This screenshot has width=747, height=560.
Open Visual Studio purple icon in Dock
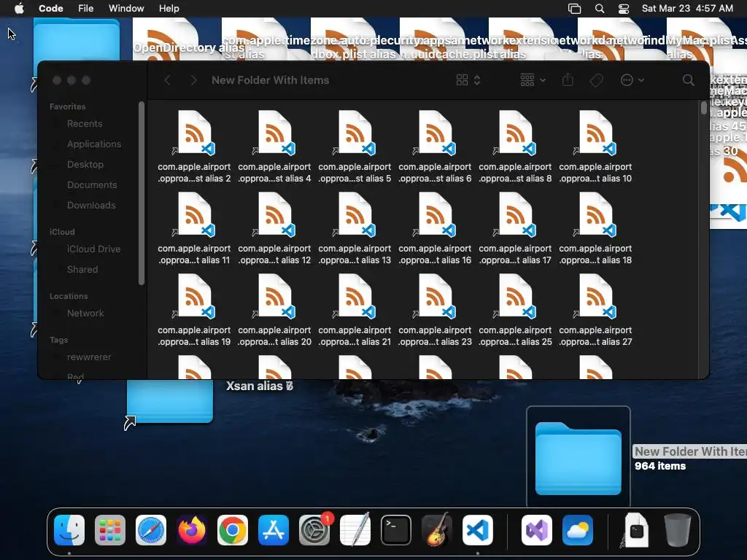coord(537,530)
